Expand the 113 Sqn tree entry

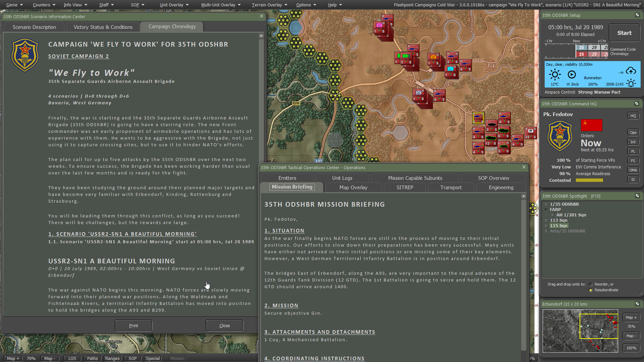point(546,220)
